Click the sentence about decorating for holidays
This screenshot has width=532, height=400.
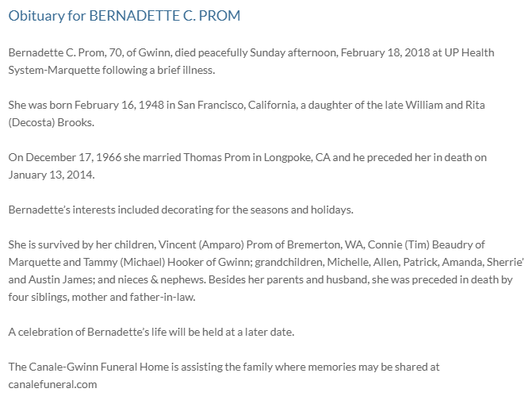(x=181, y=210)
